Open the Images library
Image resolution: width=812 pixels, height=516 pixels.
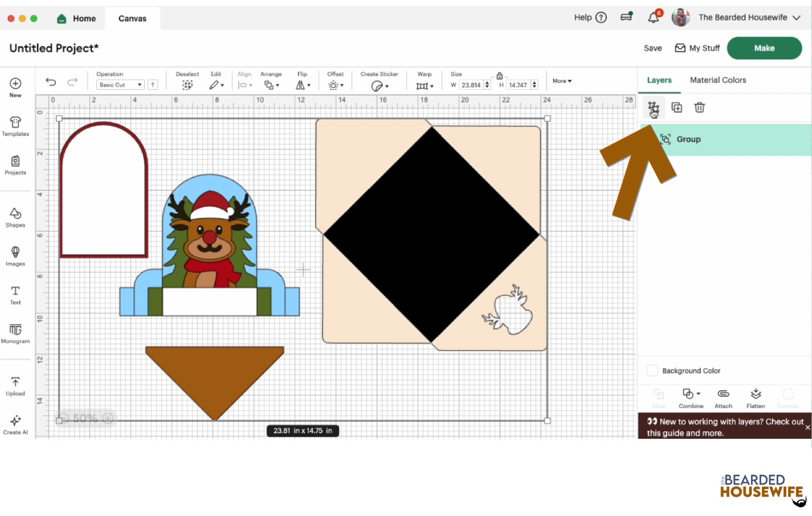point(15,256)
